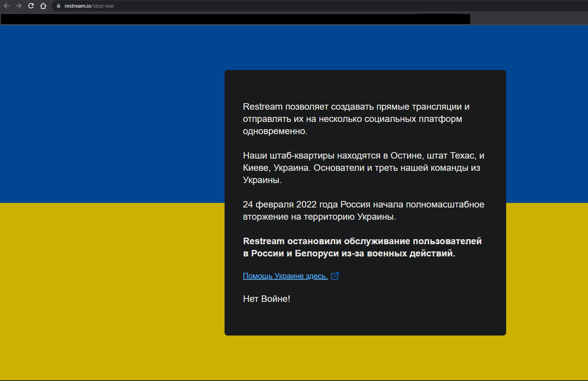Click the 'Нет Войне!' text
This screenshot has width=588, height=381.
pos(267,299)
